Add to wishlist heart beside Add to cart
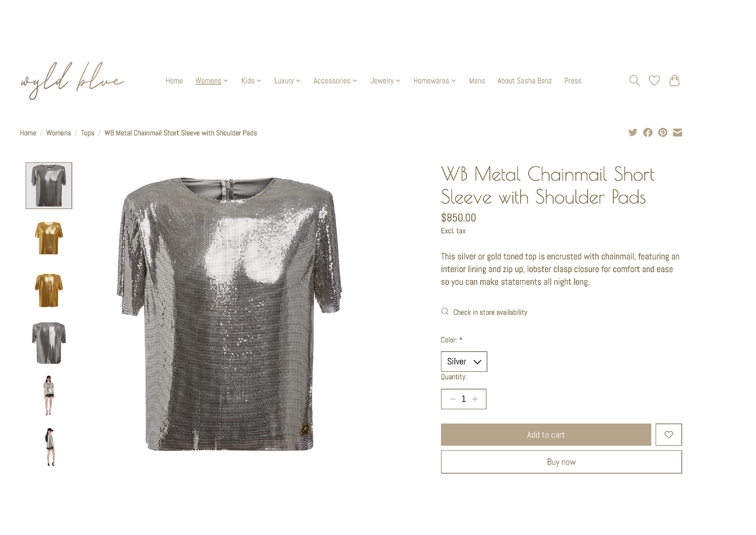The width and height of the screenshot is (756, 535). (669, 435)
